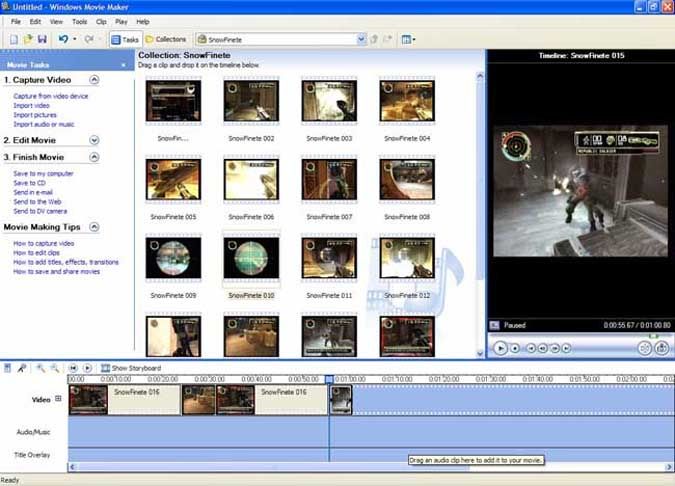Screen dimensions: 675x486
Task: Click the Undo arrow icon
Action: pyautogui.click(x=62, y=39)
